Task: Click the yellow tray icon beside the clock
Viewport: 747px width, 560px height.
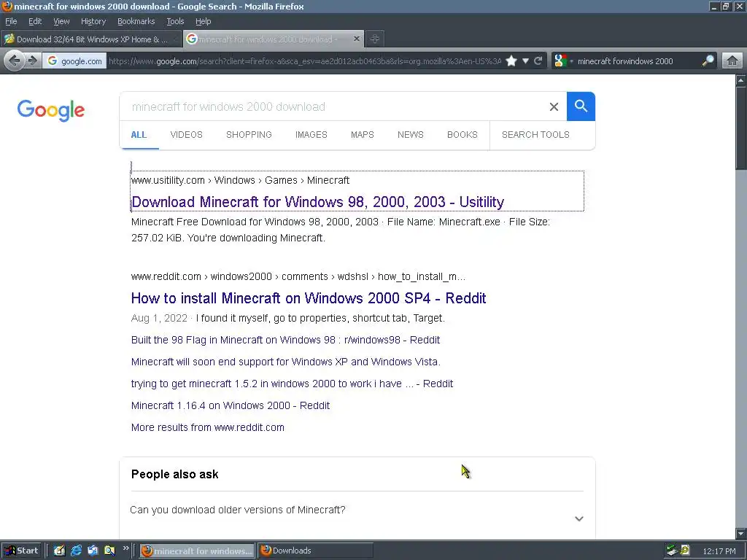Action: pos(685,551)
